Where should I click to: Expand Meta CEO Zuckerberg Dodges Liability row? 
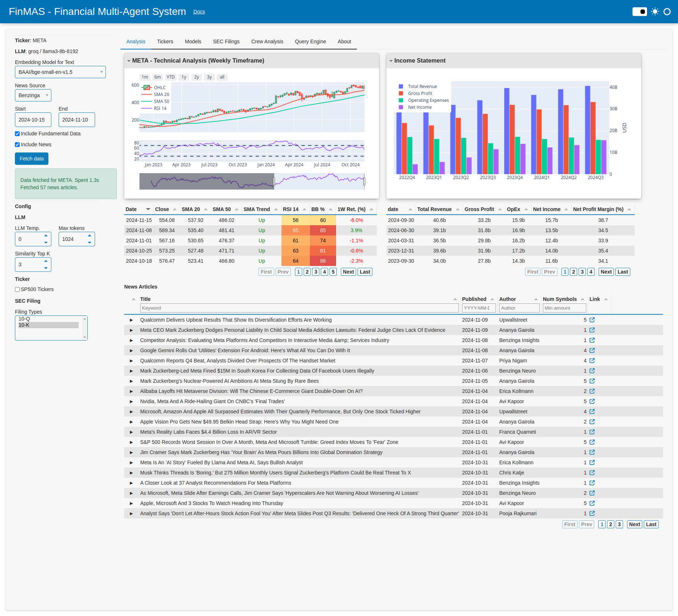click(131, 330)
